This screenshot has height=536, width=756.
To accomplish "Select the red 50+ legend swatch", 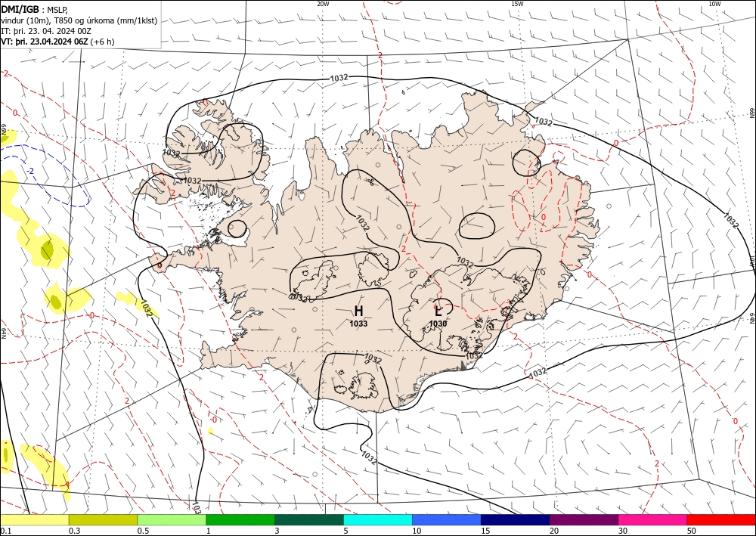I will (x=721, y=519).
